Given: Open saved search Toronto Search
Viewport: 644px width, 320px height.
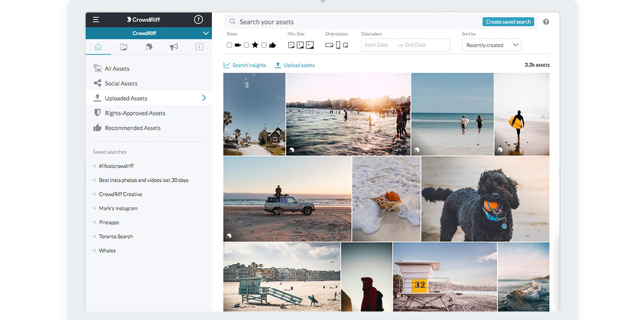Looking at the screenshot, I should pos(116,236).
